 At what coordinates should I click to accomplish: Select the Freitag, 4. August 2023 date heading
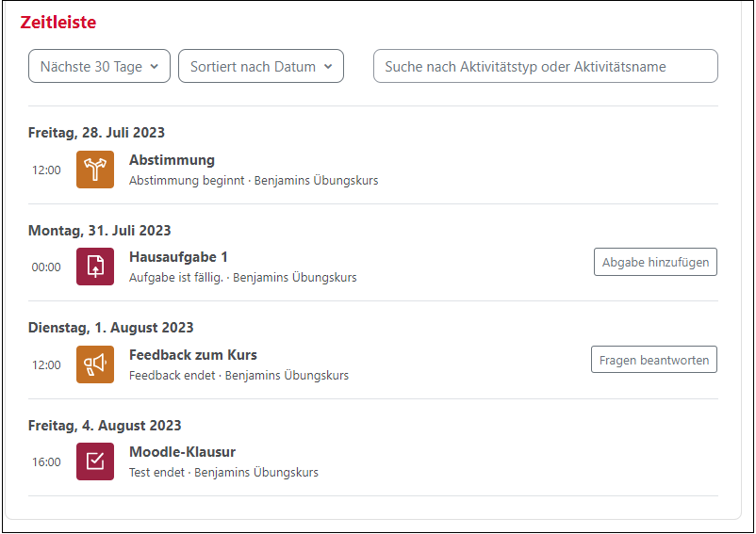click(x=105, y=426)
